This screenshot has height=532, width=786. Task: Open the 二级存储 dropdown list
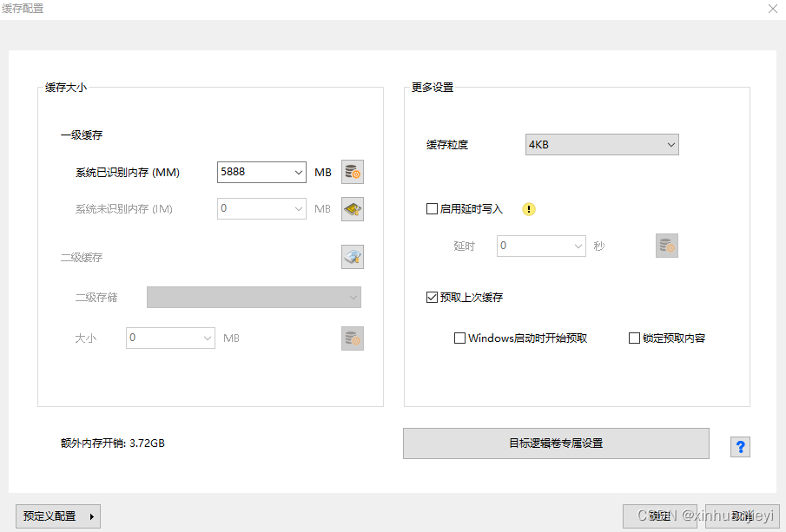click(x=254, y=298)
